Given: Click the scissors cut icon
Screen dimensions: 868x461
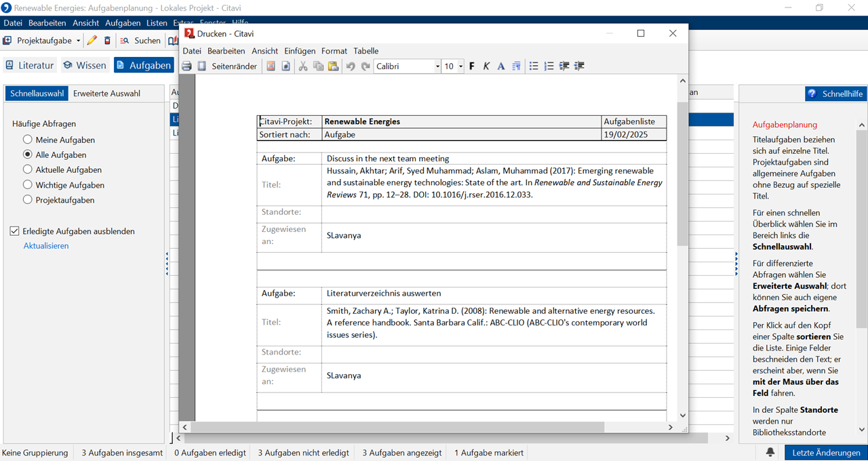Looking at the screenshot, I should (x=303, y=66).
